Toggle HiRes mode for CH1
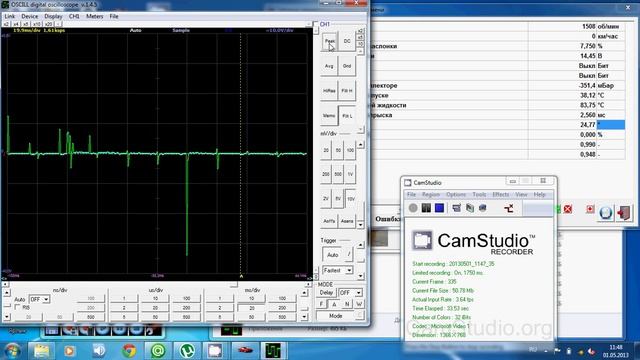This screenshot has height=360, width=640. (329, 91)
